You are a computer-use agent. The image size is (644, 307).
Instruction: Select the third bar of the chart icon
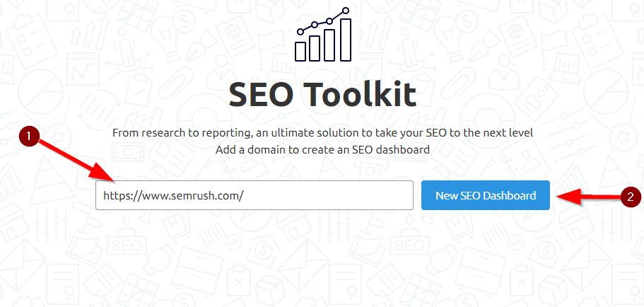(x=330, y=45)
